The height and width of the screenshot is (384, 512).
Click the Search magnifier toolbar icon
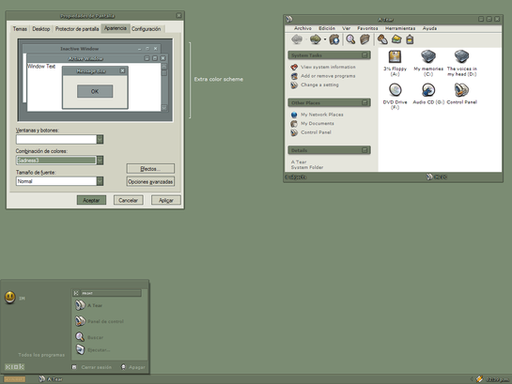tap(350, 39)
